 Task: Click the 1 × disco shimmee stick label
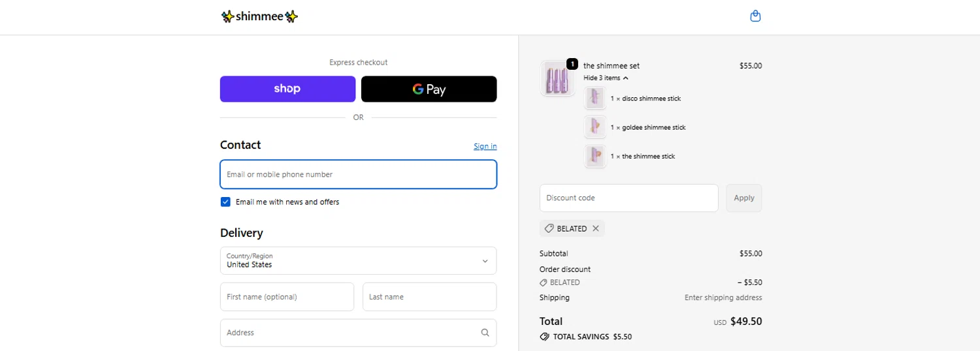645,99
